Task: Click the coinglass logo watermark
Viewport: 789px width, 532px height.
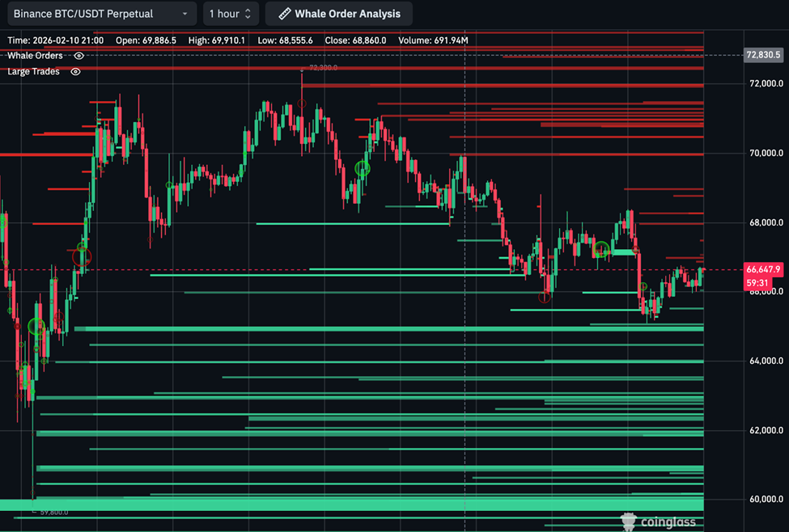Action: pos(660,521)
